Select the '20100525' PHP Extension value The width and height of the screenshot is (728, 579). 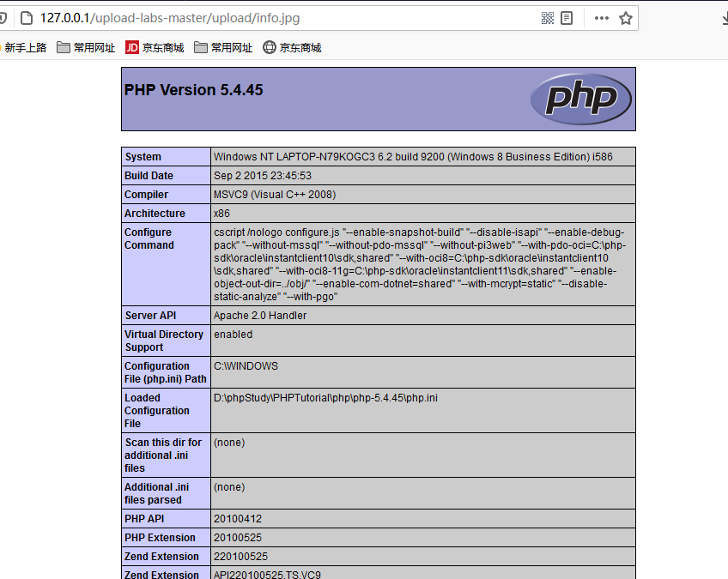pyautogui.click(x=238, y=538)
